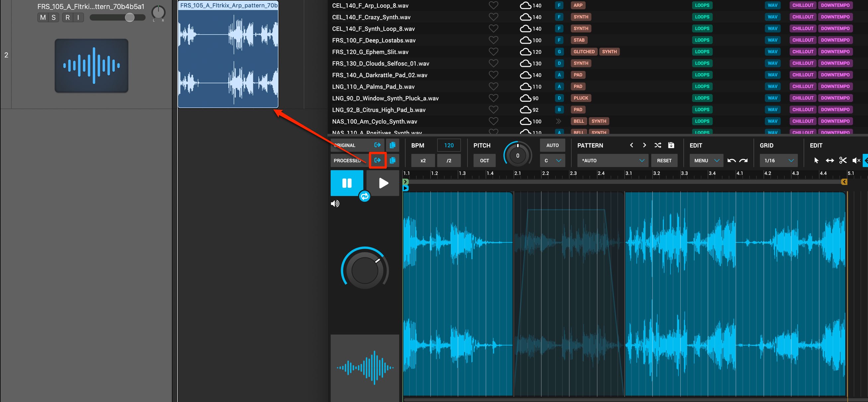868x402 pixels.
Task: Select the pointer edit tool
Action: point(817,161)
